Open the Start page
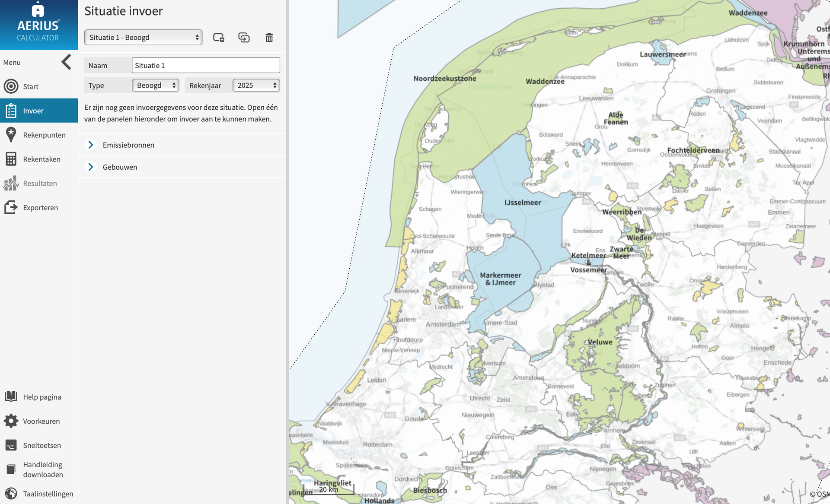Screen dimensions: 830x504 30,86
